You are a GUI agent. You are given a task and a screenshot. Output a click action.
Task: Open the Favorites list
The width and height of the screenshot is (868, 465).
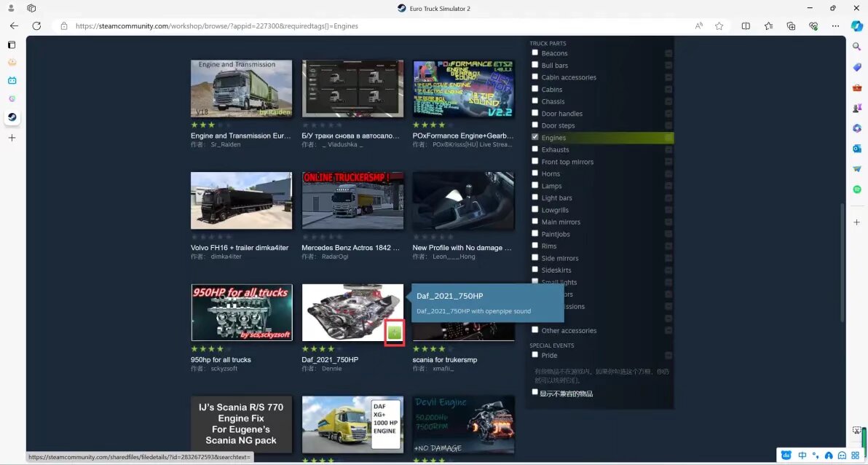coord(768,26)
